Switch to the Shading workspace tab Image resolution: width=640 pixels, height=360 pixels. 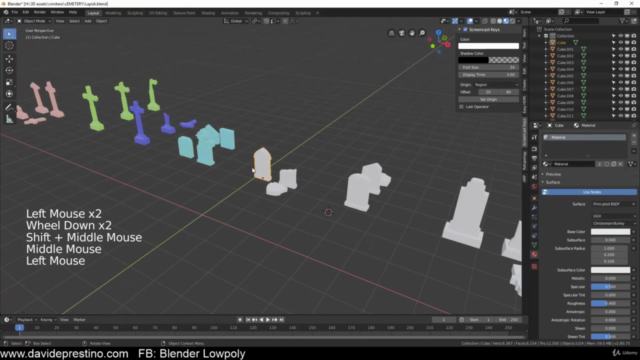[208, 13]
